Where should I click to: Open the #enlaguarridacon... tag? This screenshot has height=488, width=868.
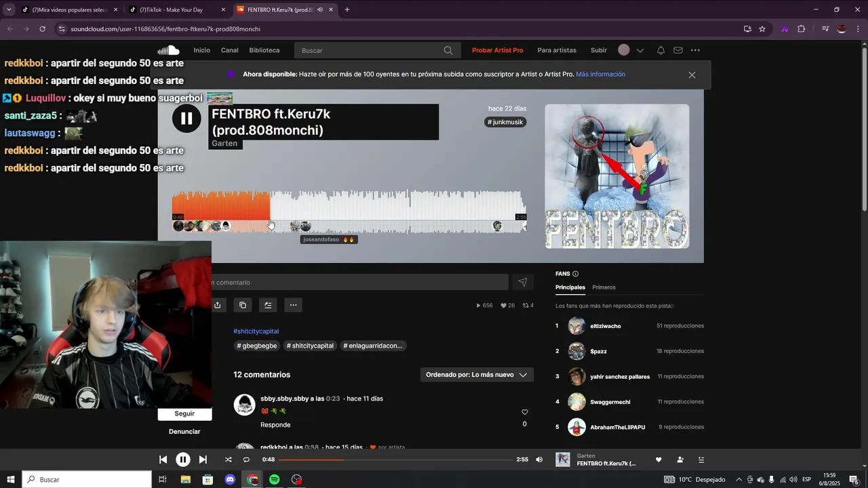(x=373, y=346)
